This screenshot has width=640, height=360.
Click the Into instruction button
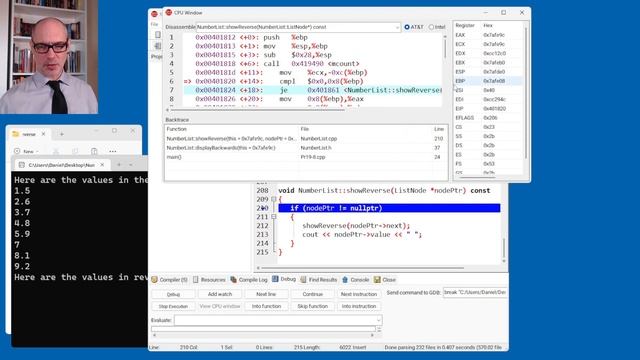point(359,306)
